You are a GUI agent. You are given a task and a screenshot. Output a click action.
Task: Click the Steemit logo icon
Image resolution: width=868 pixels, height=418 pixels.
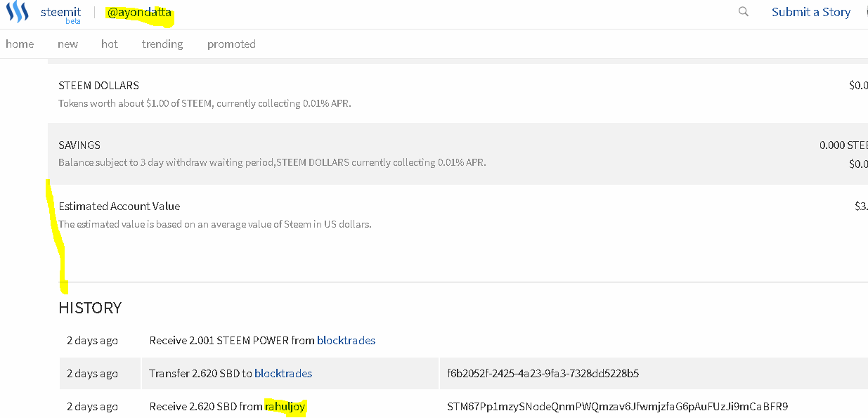coord(17,12)
